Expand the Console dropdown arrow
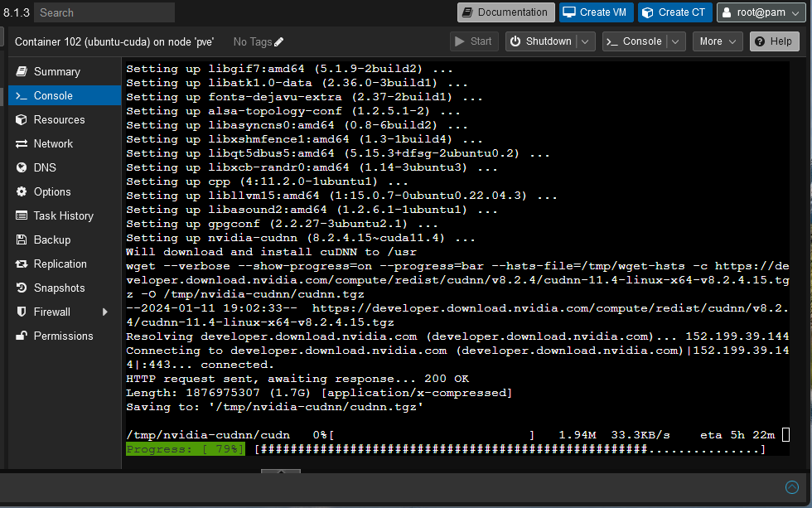Viewport: 812px width, 508px height. 676,41
